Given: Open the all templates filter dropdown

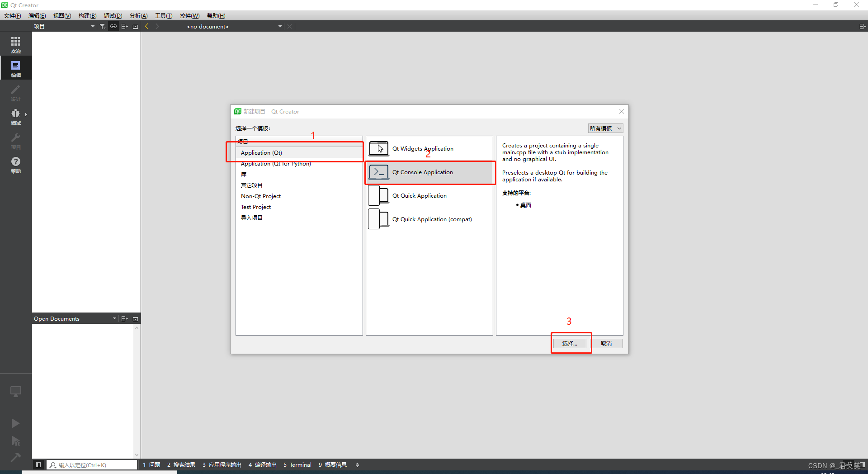Looking at the screenshot, I should 605,128.
